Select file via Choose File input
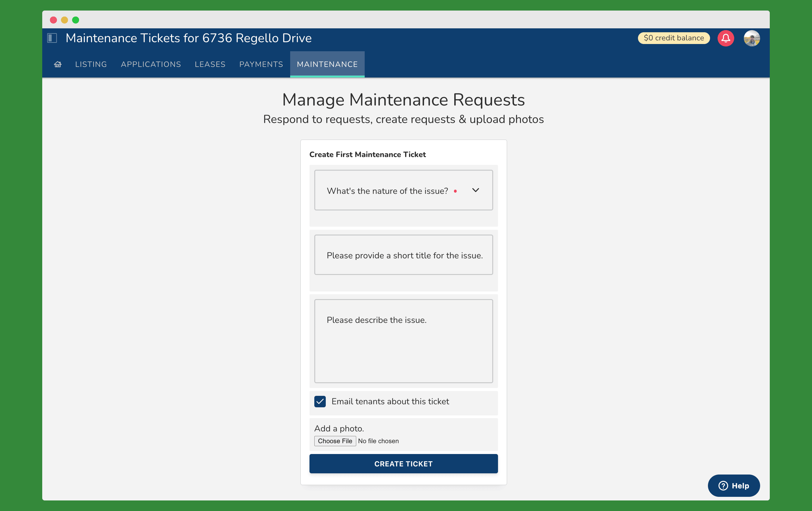 pos(335,441)
